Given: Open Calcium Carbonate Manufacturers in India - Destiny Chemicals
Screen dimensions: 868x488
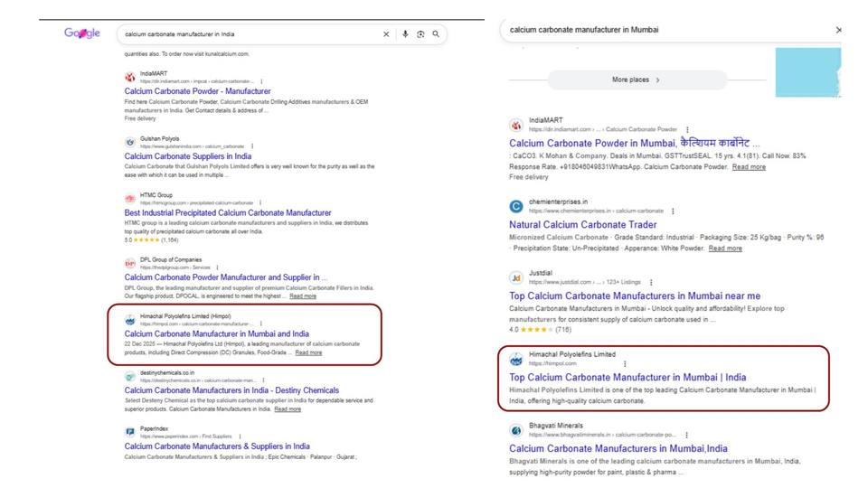Looking at the screenshot, I should coord(231,390).
